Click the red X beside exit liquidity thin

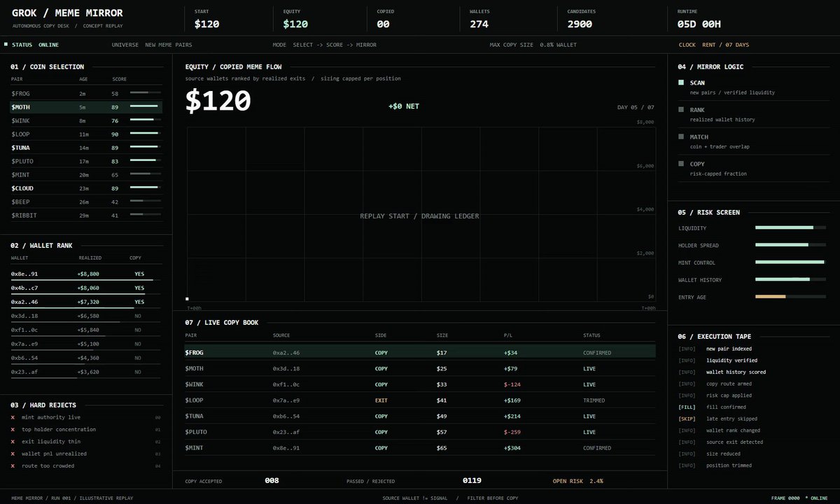click(x=13, y=442)
